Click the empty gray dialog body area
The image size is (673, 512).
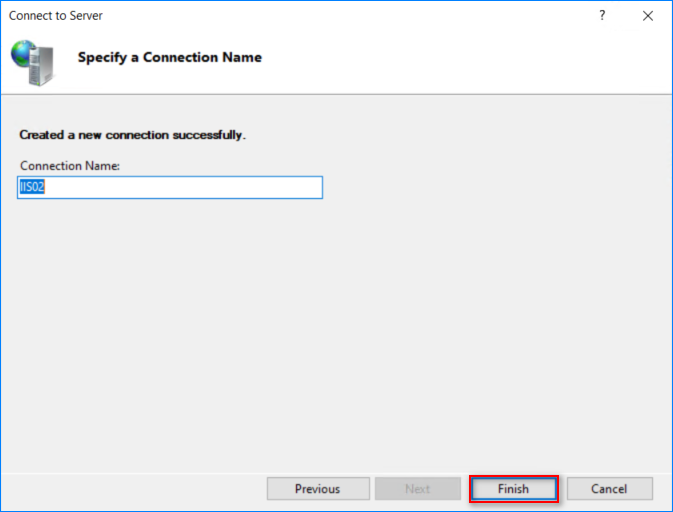point(336,335)
